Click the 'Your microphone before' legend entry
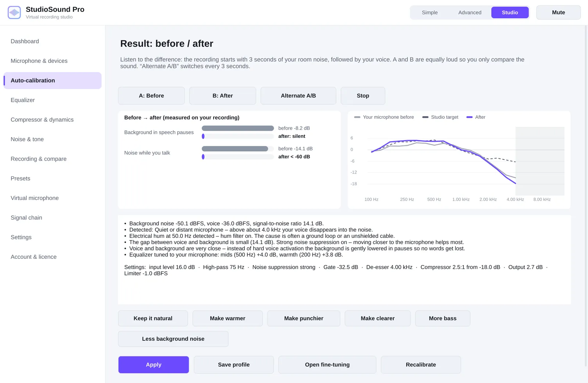 (384, 117)
